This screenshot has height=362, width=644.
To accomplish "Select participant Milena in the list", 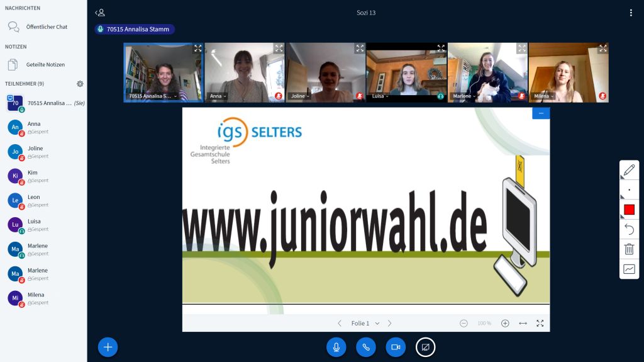I will point(43,298).
